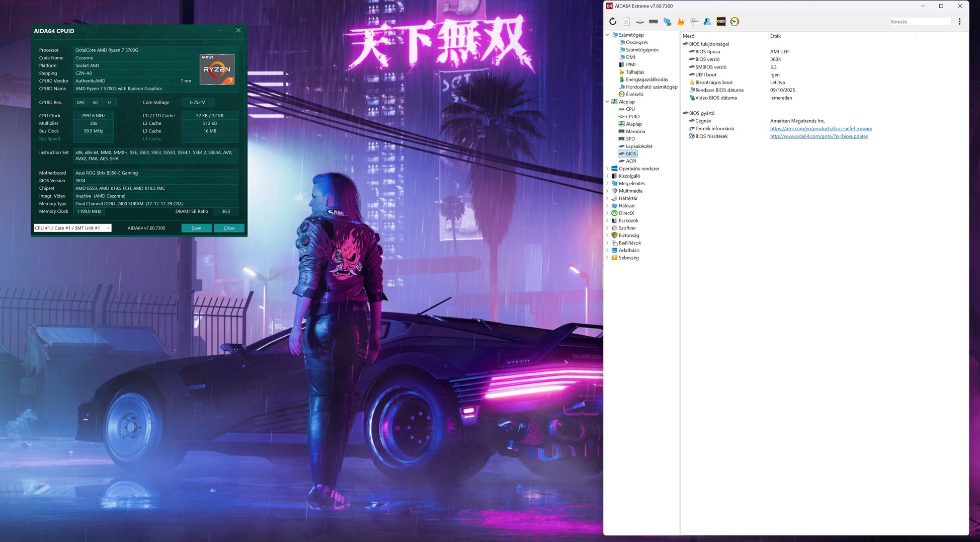
Task: Open the aida64.com biosupdates link
Action: pos(819,136)
